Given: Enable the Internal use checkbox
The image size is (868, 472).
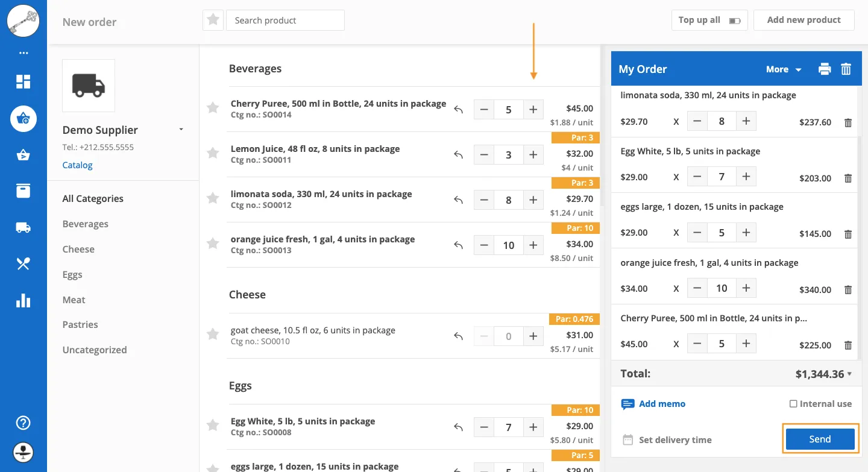Looking at the screenshot, I should point(794,403).
